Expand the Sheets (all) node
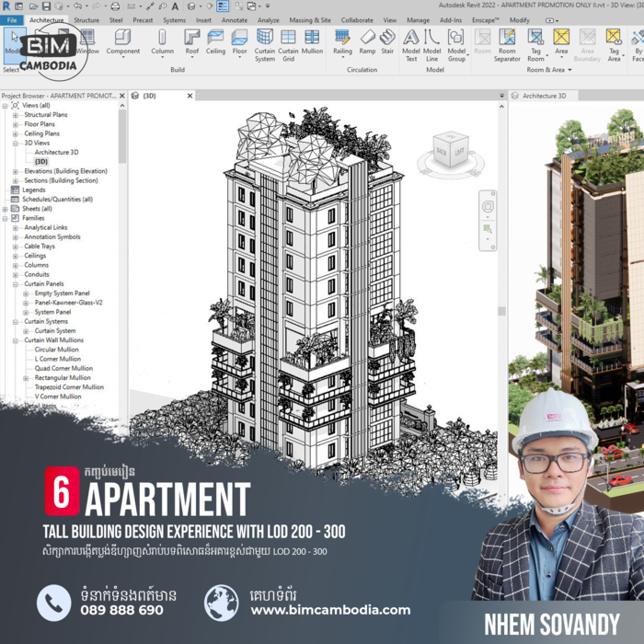The width and height of the screenshot is (644, 644). pos(5,209)
